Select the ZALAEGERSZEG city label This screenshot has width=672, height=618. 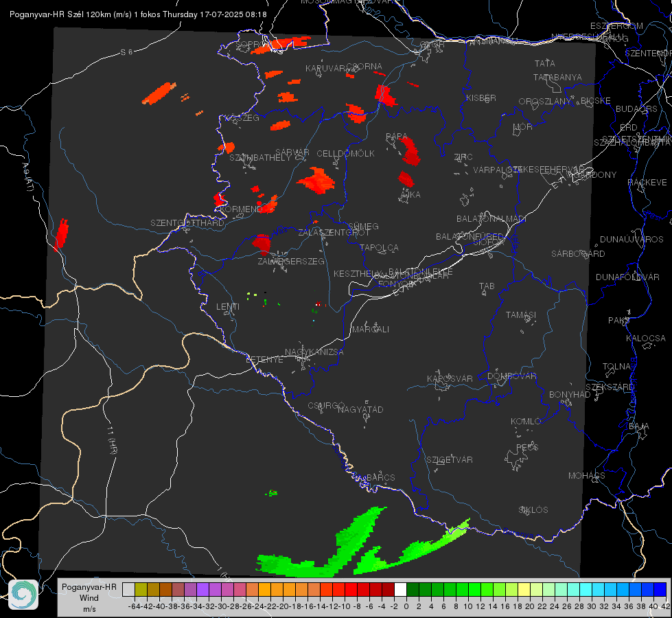(x=290, y=261)
